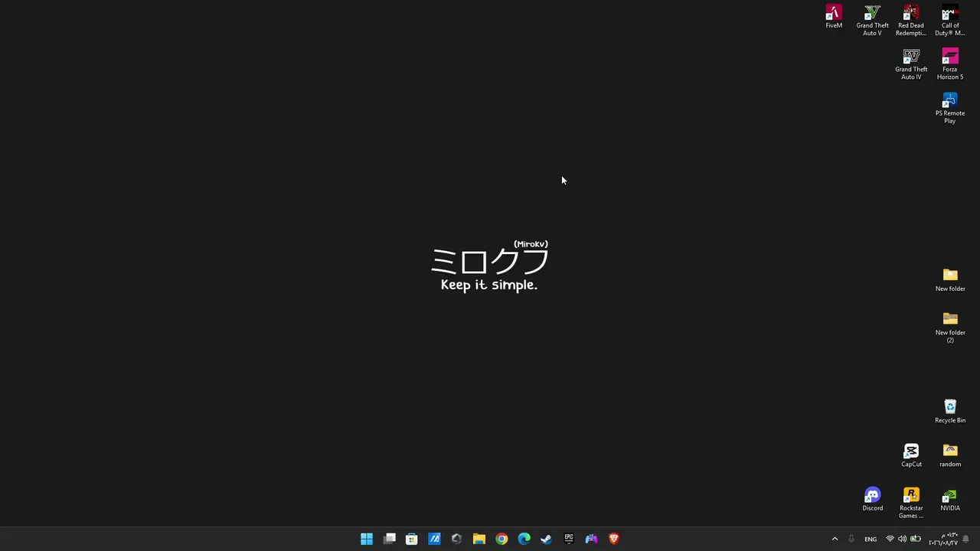
Task: Select the Discord desktop shortcut
Action: [x=872, y=499]
